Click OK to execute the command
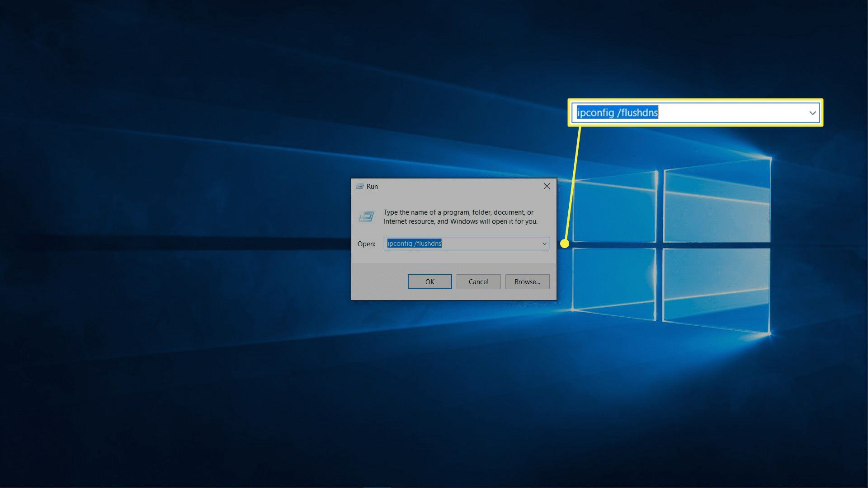 (429, 281)
